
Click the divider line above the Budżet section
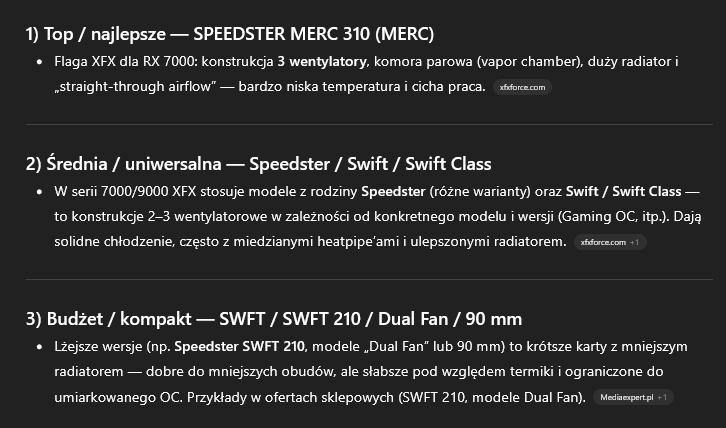click(362, 279)
